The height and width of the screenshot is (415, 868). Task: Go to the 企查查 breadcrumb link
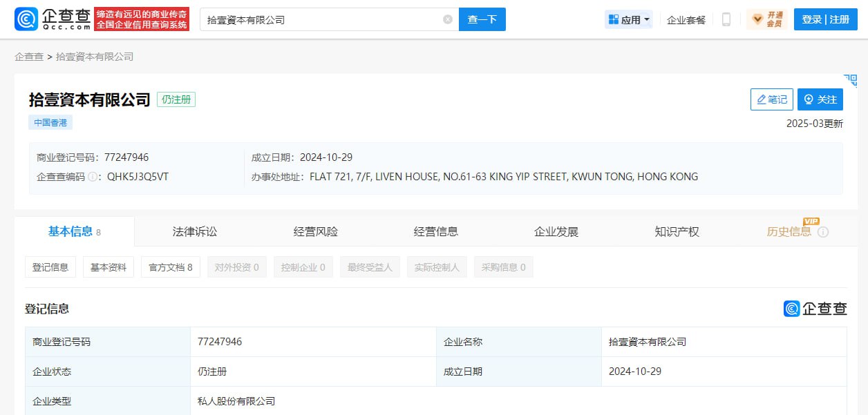(29, 57)
